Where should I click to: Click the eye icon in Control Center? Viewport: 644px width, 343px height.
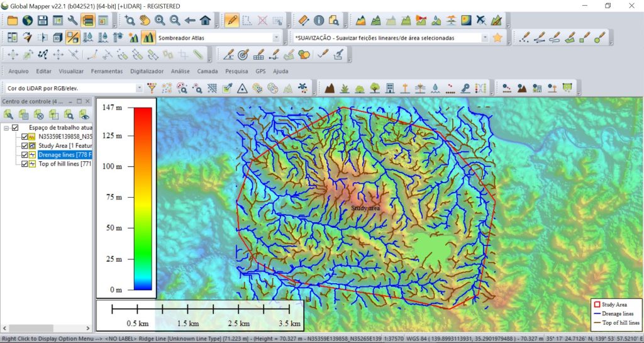coord(83,115)
